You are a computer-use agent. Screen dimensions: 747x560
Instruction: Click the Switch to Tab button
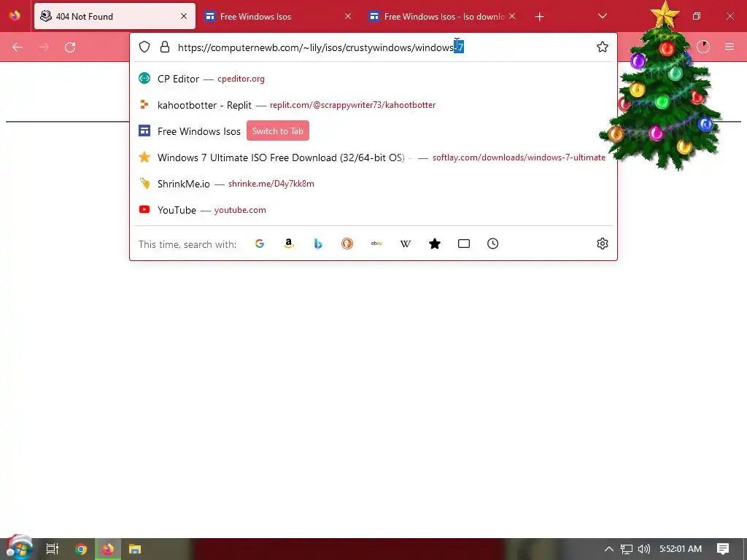click(x=278, y=131)
